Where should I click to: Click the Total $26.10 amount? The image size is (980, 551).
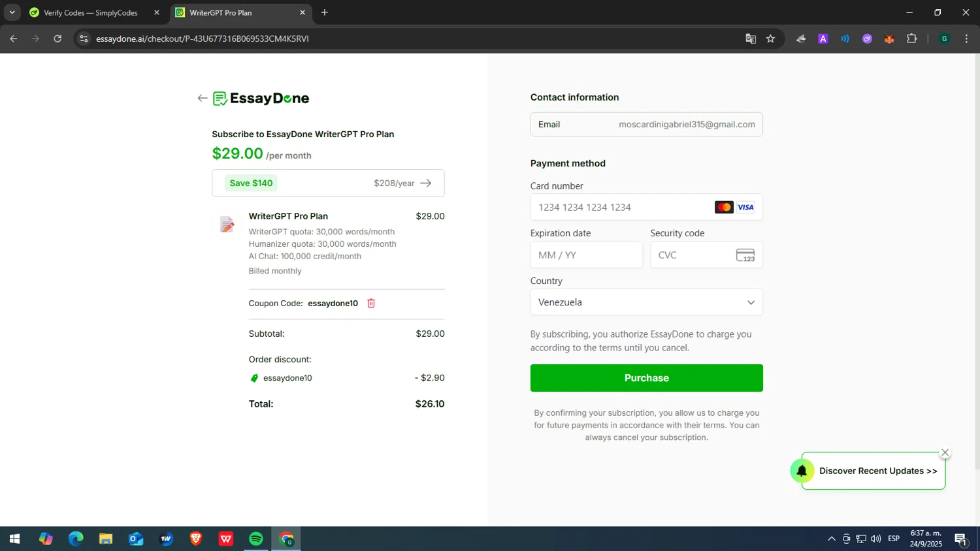pos(430,404)
